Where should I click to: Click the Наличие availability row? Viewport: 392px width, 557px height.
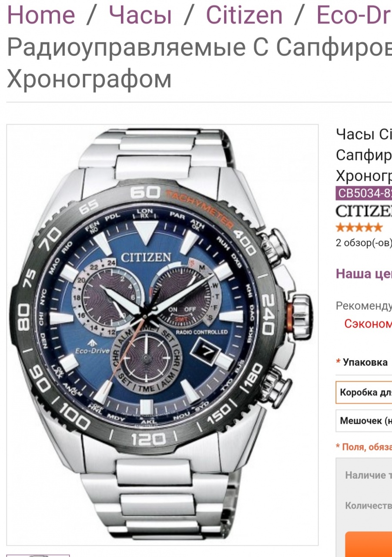click(369, 475)
